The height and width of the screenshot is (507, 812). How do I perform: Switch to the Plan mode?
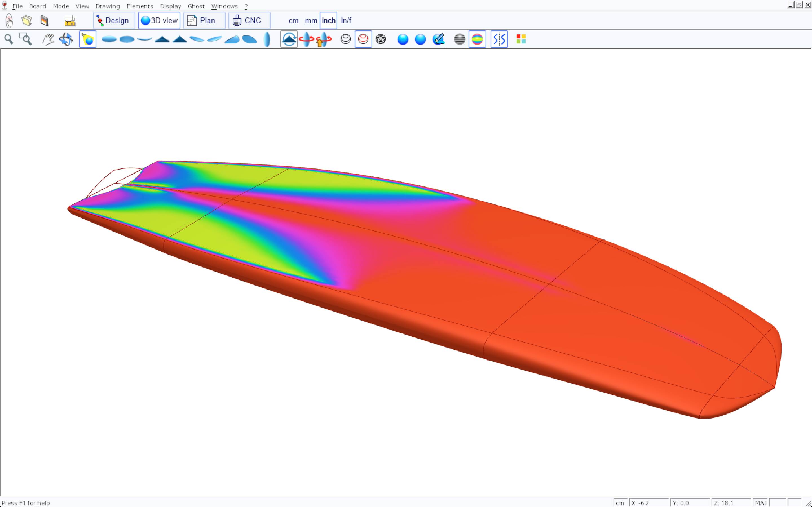click(204, 21)
